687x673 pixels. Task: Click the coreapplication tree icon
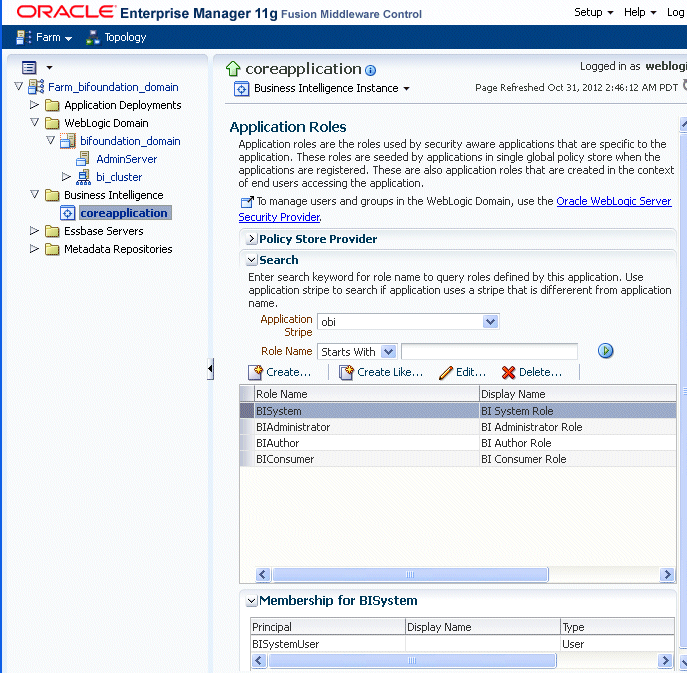67,213
